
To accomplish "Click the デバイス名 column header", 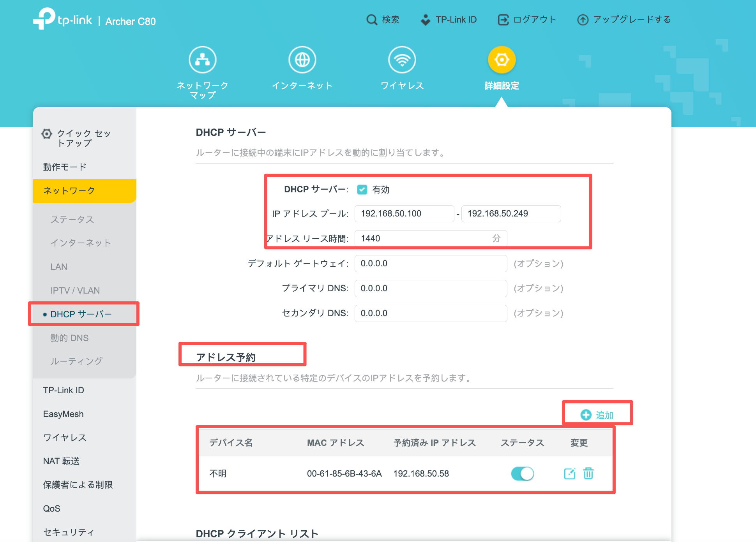I will click(231, 443).
